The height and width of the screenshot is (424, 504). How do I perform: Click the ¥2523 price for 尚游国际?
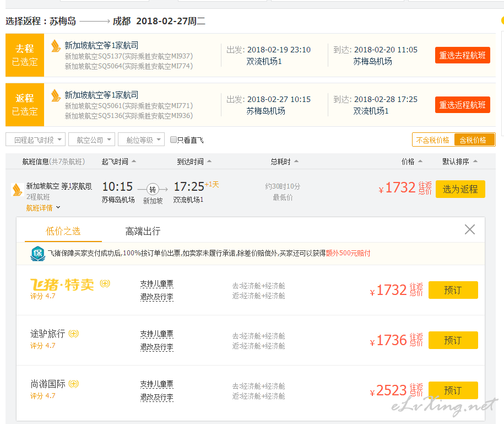389,391
